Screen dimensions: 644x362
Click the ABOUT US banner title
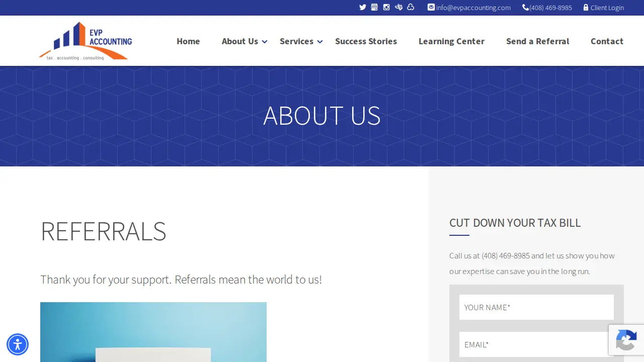coord(322,116)
